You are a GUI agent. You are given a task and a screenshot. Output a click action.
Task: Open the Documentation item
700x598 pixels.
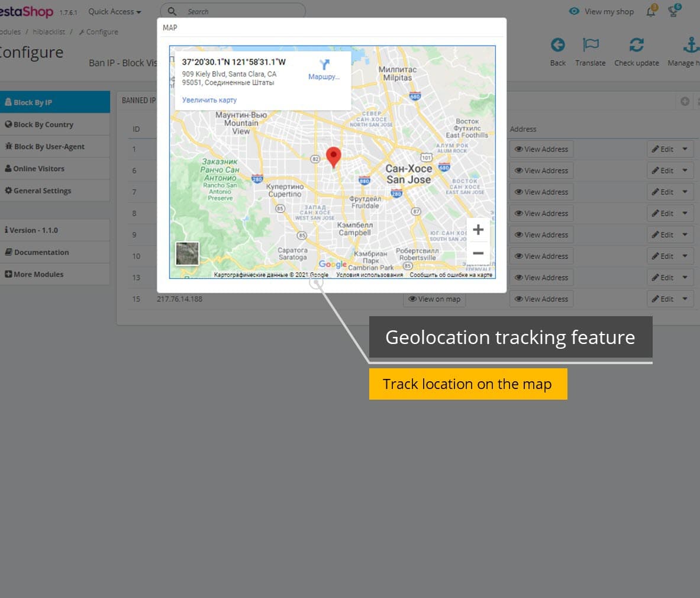55,252
